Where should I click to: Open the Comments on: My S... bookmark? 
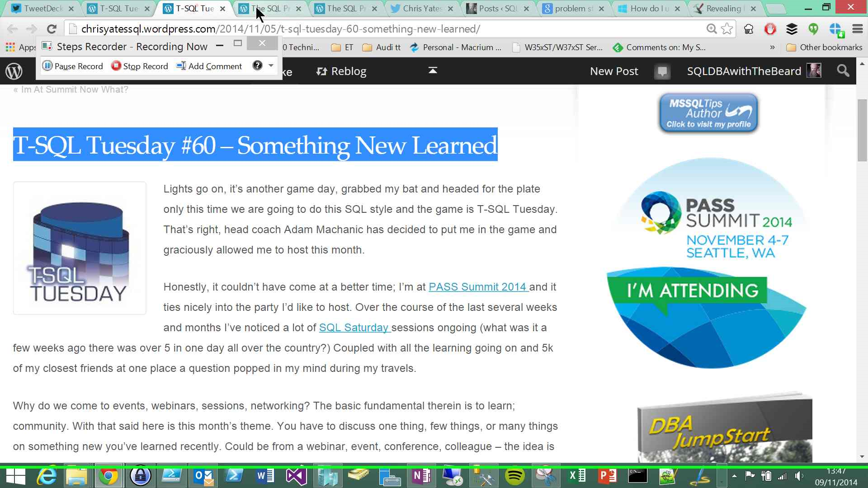[659, 47]
